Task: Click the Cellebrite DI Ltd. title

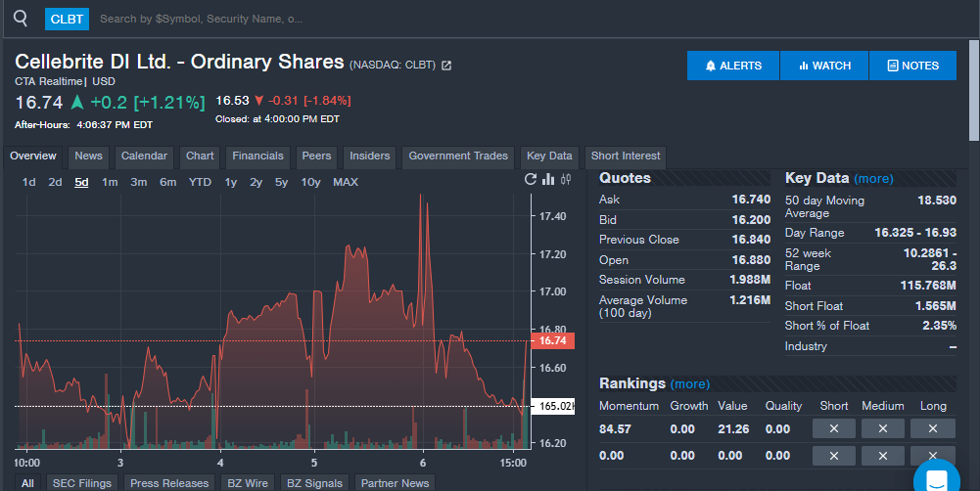Action: coord(179,62)
